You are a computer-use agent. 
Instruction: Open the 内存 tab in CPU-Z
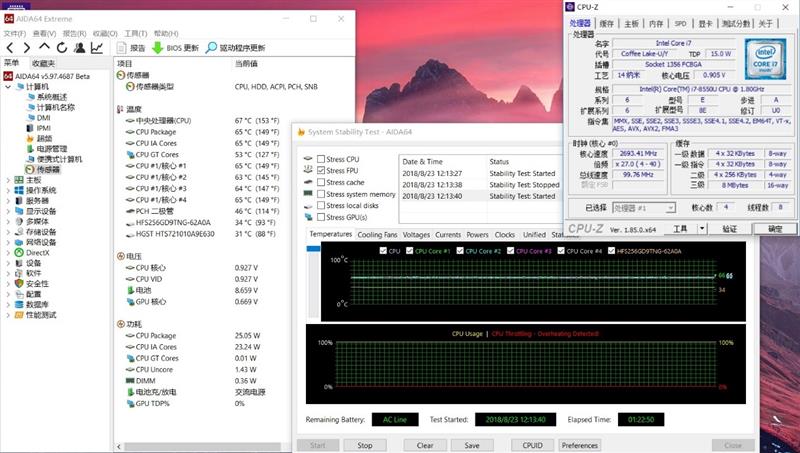click(x=656, y=23)
